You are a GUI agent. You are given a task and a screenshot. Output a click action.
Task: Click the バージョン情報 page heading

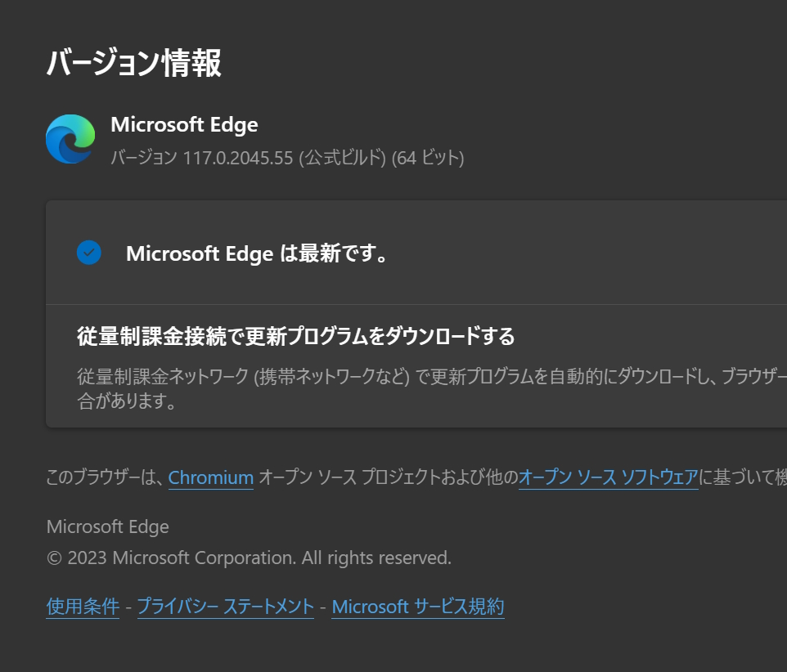click(133, 62)
